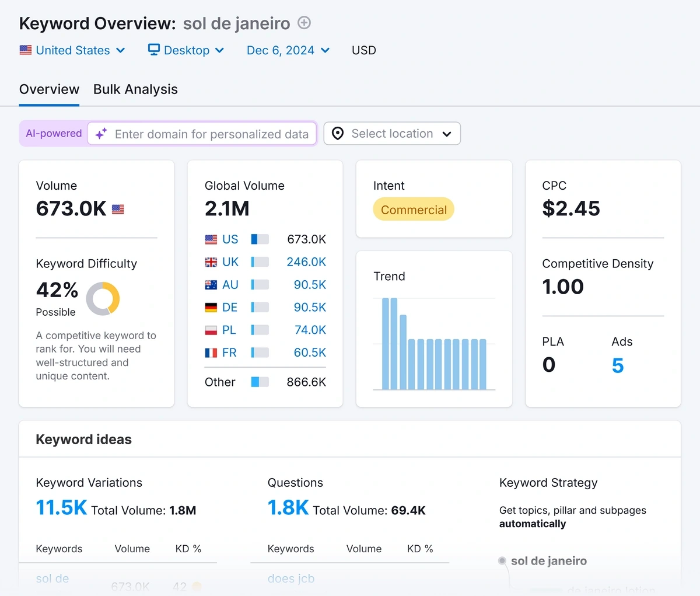
Task: Switch to the Overview tab
Action: [x=49, y=89]
